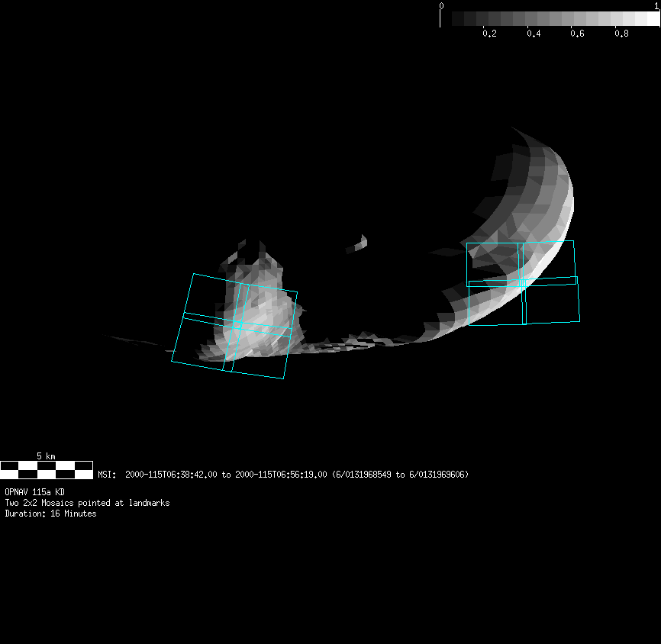Select the 0.6 colorbar tick label
Image resolution: width=661 pixels, height=644 pixels.
tap(578, 34)
